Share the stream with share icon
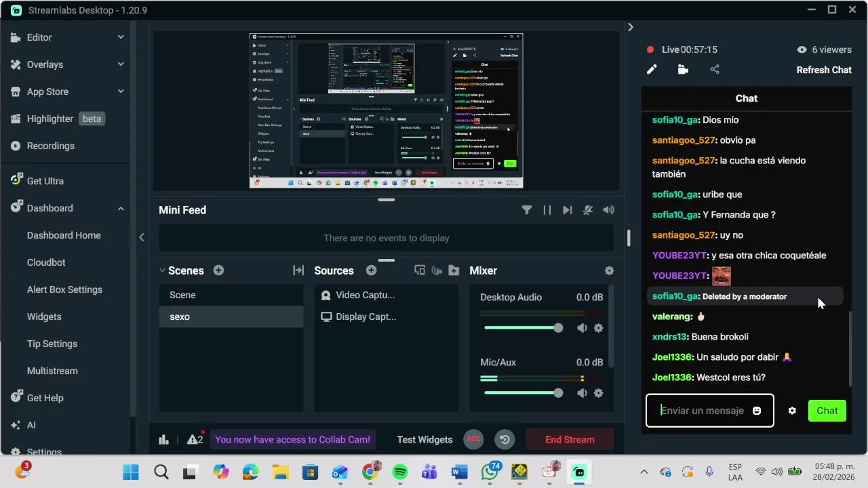Viewport: 868px width, 488px height. point(714,69)
